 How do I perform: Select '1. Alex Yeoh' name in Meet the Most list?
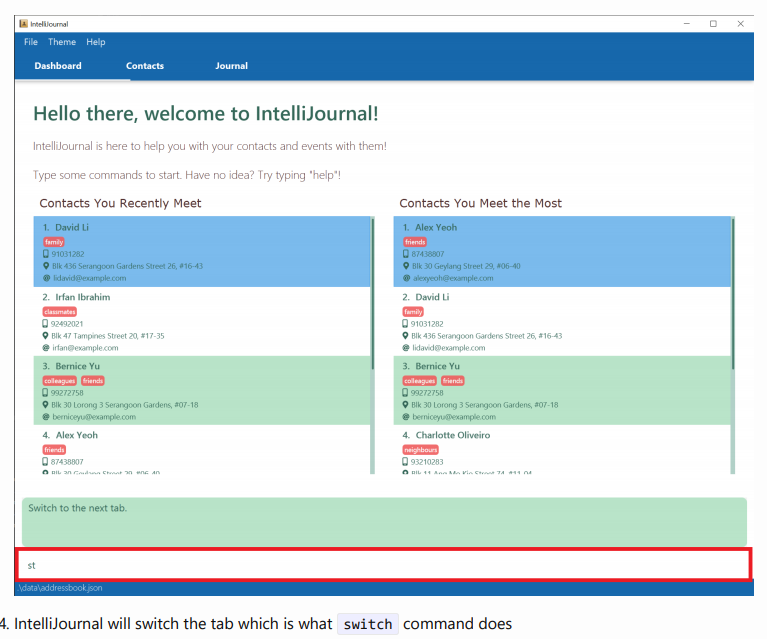430,228
